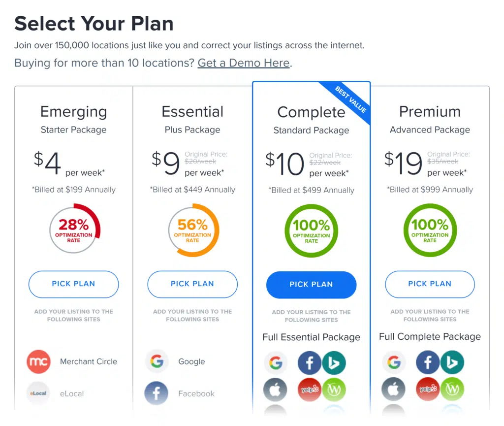Click the Premium plan title
The width and height of the screenshot is (504, 426).
tap(430, 112)
